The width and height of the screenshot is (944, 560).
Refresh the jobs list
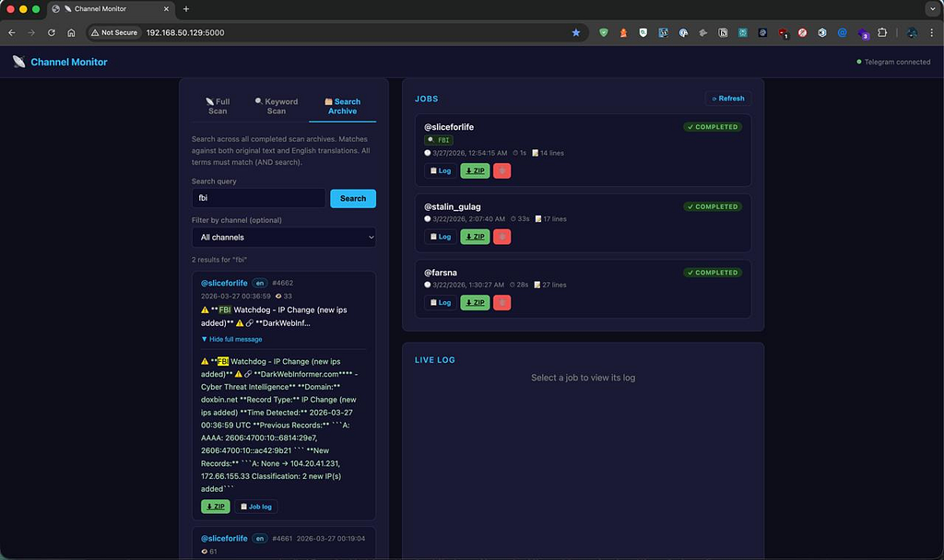coord(728,99)
